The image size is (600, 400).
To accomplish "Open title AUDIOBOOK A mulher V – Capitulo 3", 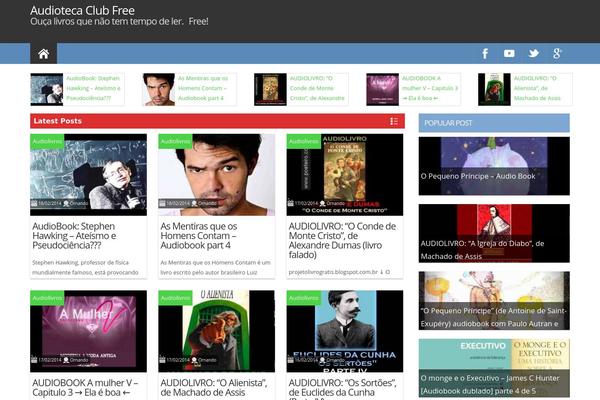I will pos(85,387).
